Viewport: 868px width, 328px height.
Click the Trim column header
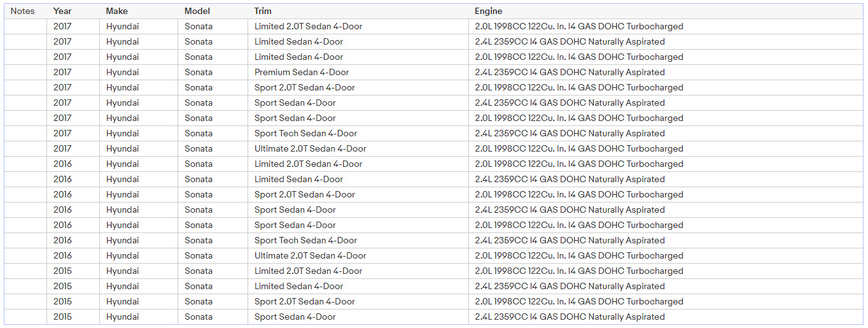pos(263,11)
